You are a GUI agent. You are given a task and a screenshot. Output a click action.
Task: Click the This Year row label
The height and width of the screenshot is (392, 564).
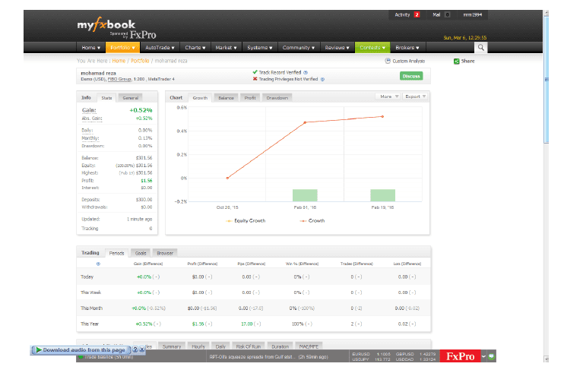tap(90, 324)
